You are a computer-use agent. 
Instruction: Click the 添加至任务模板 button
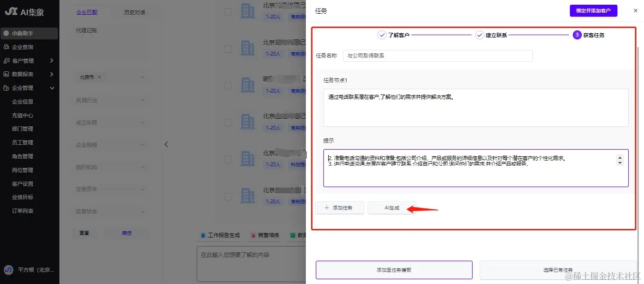[x=394, y=270]
